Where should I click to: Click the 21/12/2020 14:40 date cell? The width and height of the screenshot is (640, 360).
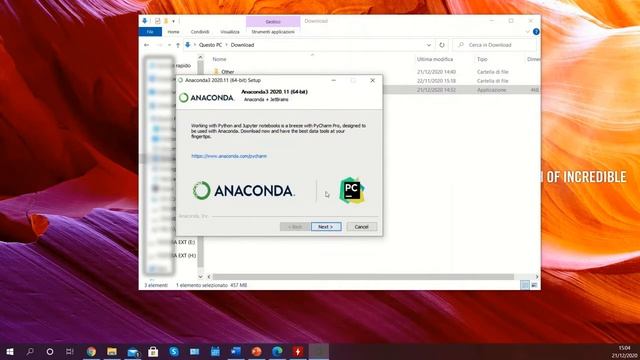[x=436, y=72]
